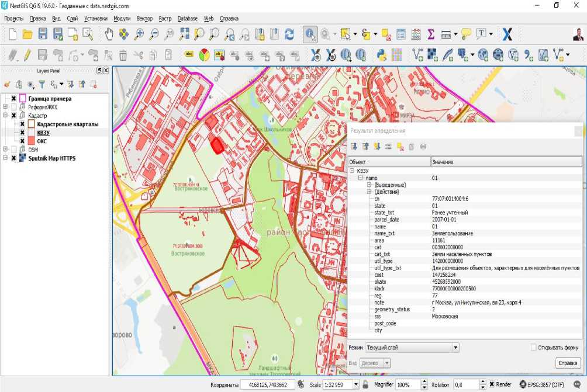Open the Save Project icon
This screenshot has height=392, width=587.
click(42, 34)
